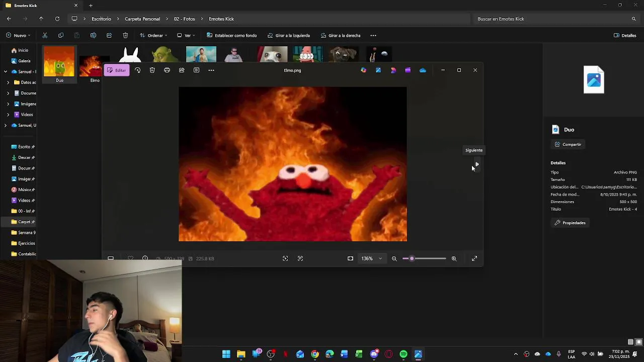Fit image to window in Photos
The image size is (644, 362).
350,258
